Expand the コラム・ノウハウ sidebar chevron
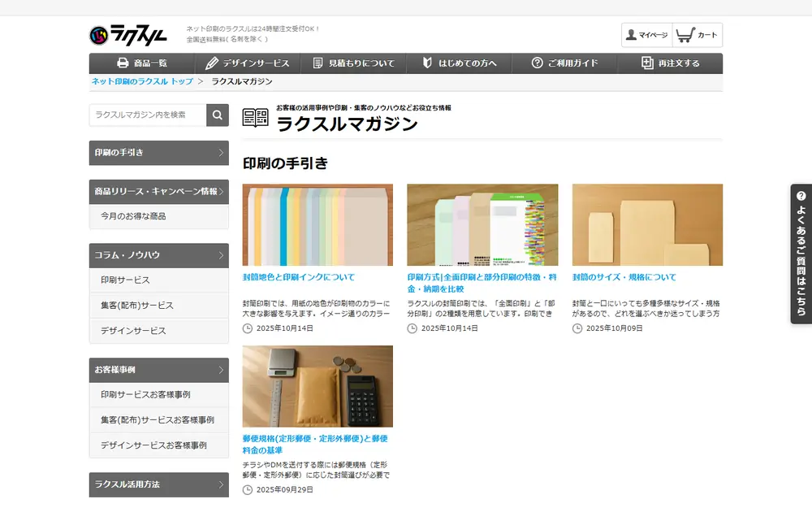The height and width of the screenshot is (508, 812). [x=221, y=255]
